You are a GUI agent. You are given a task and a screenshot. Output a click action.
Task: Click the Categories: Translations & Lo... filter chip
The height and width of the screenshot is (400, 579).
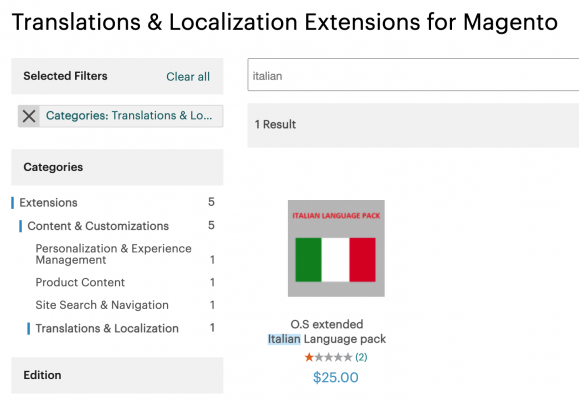pyautogui.click(x=129, y=116)
